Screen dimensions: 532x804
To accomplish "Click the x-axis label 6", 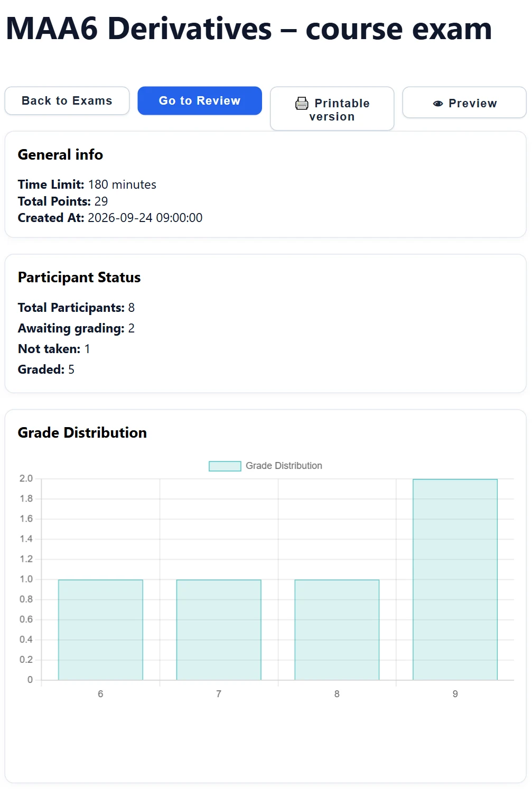I will tap(100, 694).
